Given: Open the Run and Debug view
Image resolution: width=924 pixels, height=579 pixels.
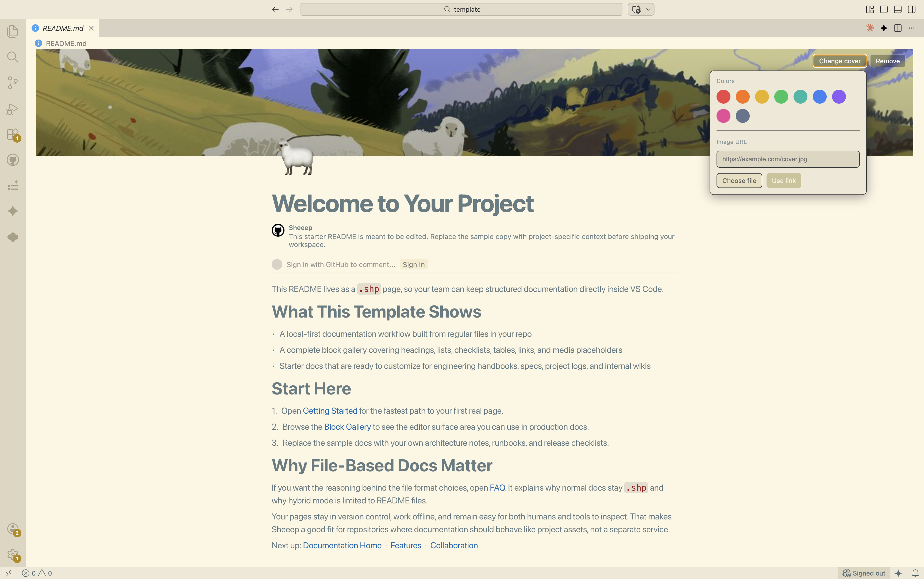Looking at the screenshot, I should pos(13,109).
